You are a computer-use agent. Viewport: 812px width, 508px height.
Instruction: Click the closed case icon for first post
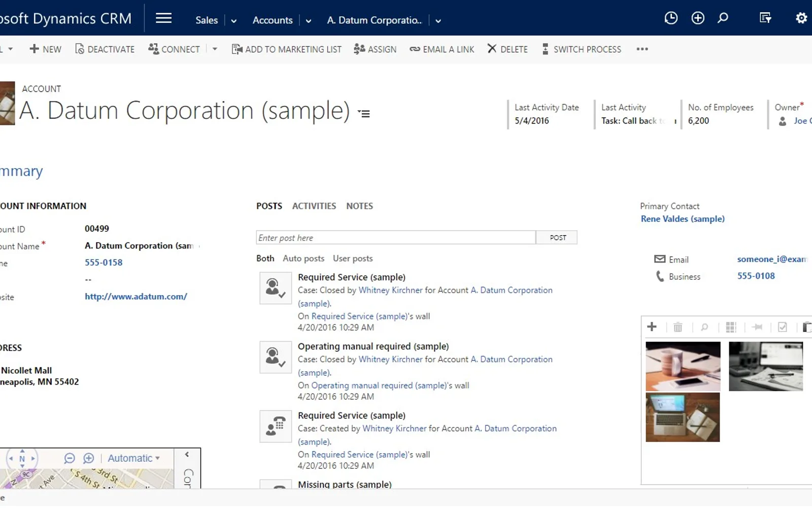click(x=276, y=288)
